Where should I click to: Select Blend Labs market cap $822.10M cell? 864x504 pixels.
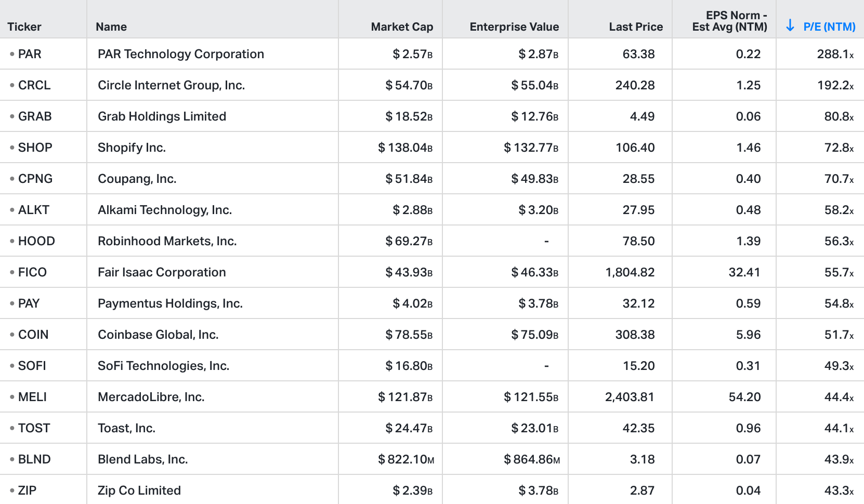tap(405, 459)
